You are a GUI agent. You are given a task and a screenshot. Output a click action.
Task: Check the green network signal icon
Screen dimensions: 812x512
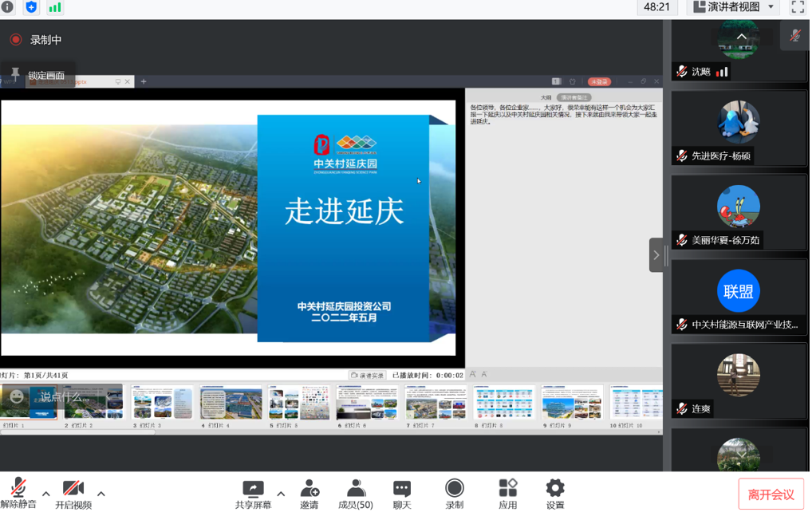54,7
